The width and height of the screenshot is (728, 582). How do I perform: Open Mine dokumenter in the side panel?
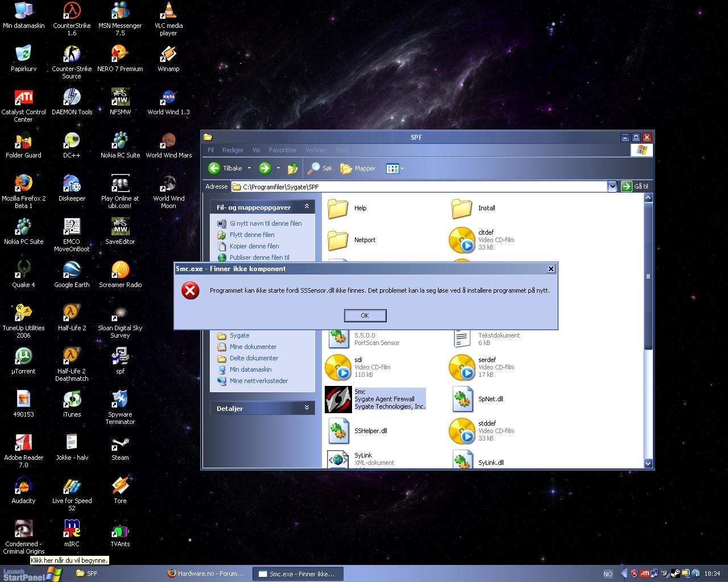253,347
